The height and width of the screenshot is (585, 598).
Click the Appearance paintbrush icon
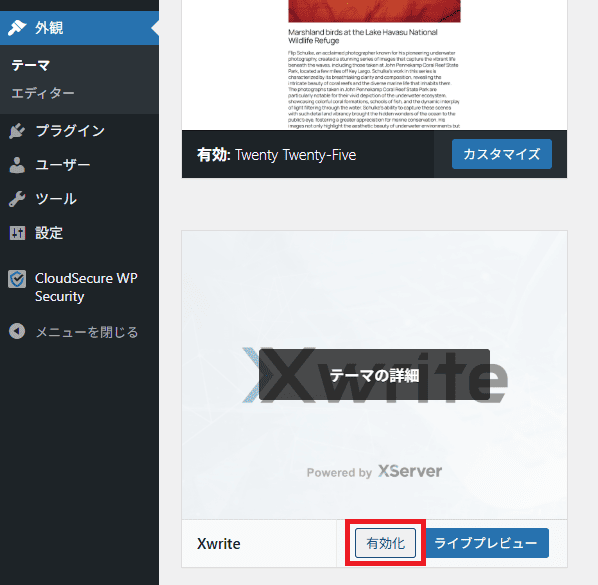pos(17,28)
